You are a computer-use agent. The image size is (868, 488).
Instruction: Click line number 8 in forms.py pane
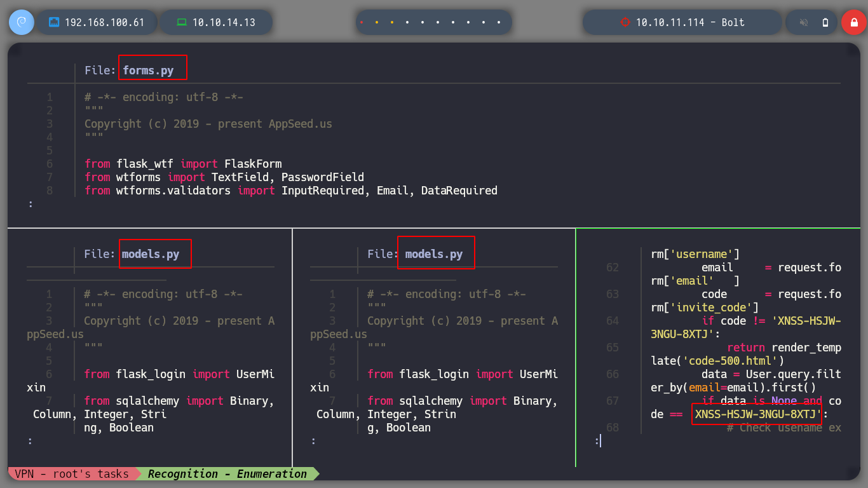click(x=50, y=191)
